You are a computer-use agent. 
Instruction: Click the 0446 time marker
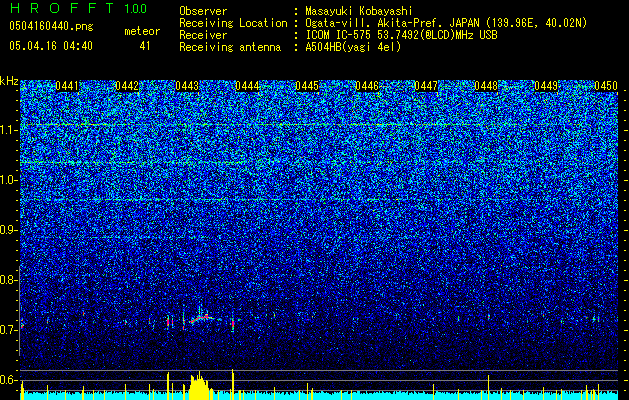(367, 86)
